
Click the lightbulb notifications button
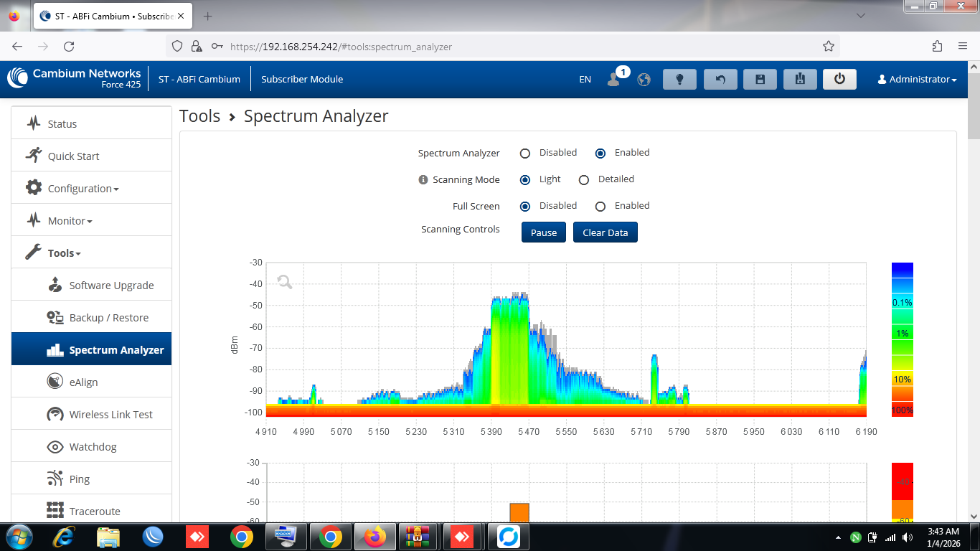679,80
